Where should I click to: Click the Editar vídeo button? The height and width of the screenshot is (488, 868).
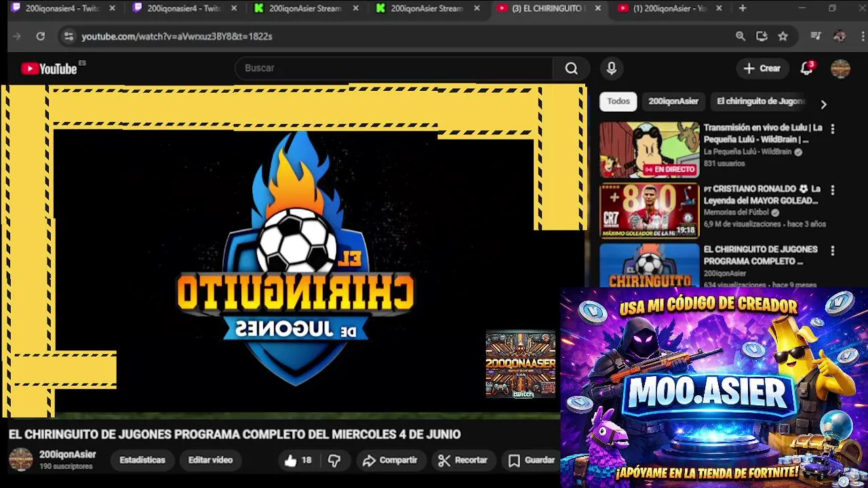pos(210,460)
